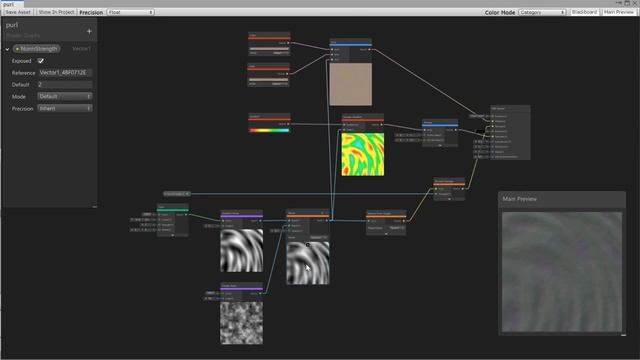Click output port of topmost Color node
This screenshot has height=360, width=640.
pyautogui.click(x=288, y=43)
